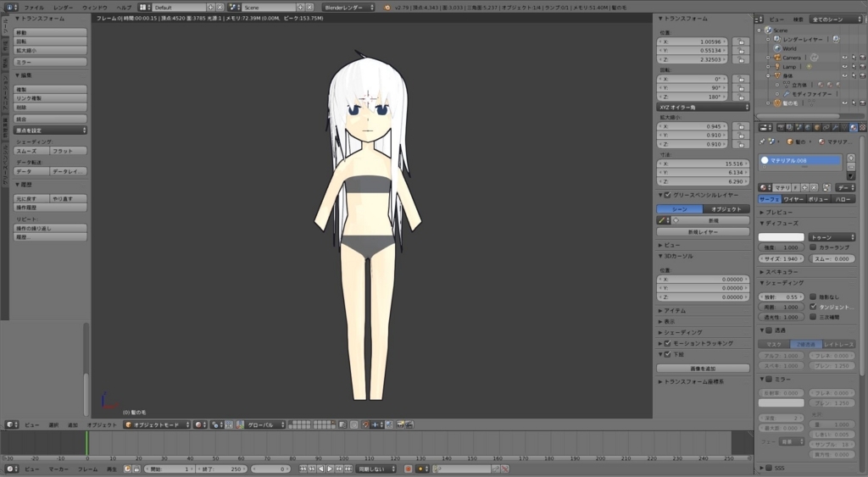Image resolution: width=868 pixels, height=477 pixels.
Task: Click the OpenGL render image icon
Action: point(400,424)
